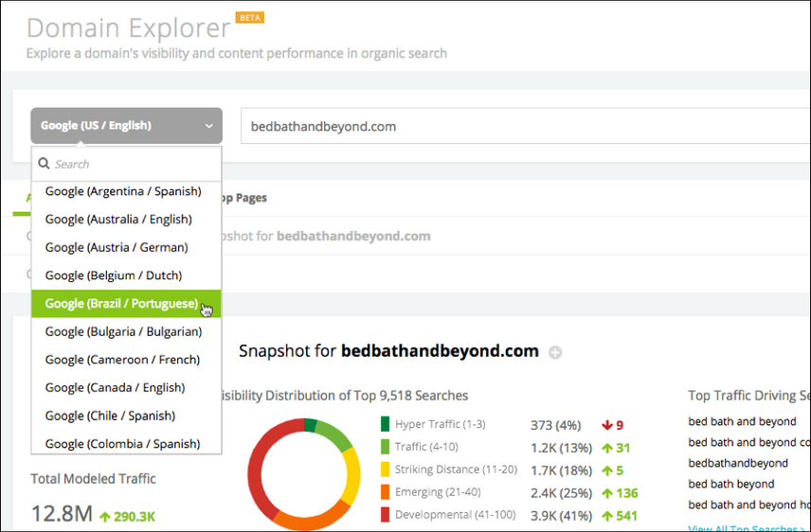Click the search box in the dropdown list
Viewport: 811px width, 532px height.
tap(127, 164)
